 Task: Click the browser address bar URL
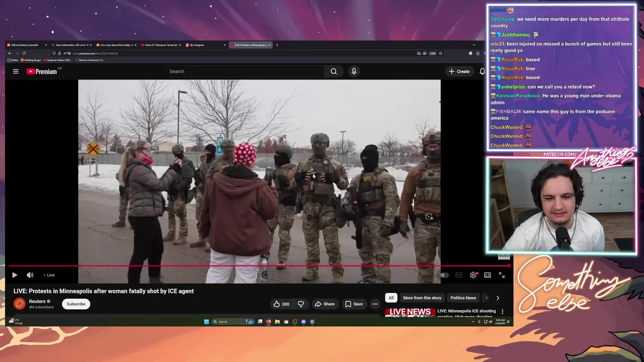click(95, 53)
